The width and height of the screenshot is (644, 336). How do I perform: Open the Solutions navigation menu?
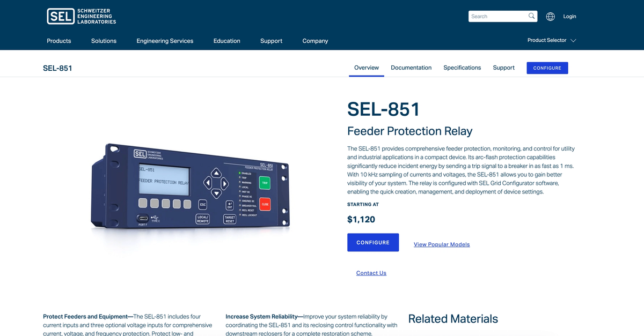pyautogui.click(x=104, y=41)
